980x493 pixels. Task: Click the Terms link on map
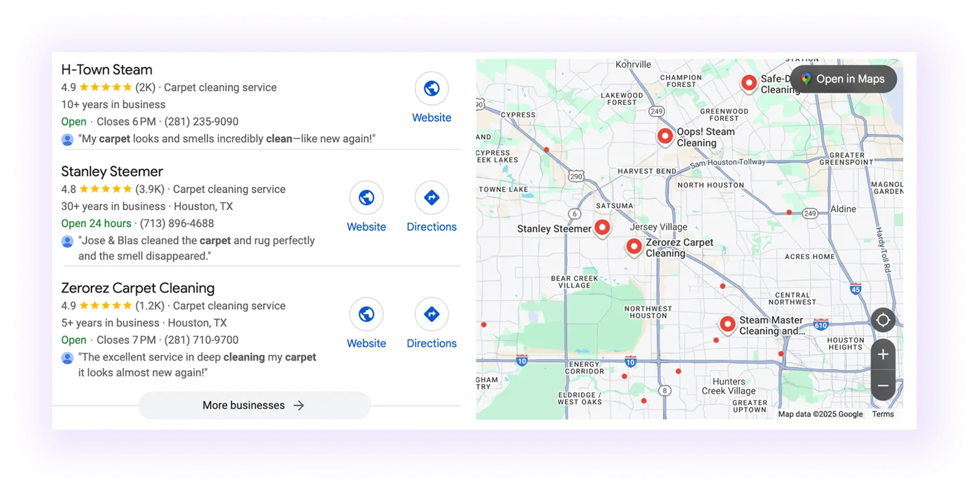point(883,414)
